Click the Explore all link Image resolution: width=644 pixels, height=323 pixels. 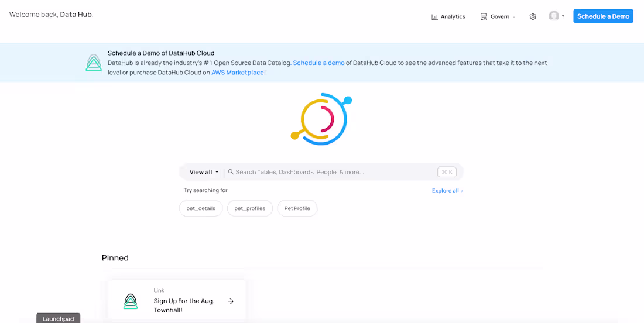point(447,191)
